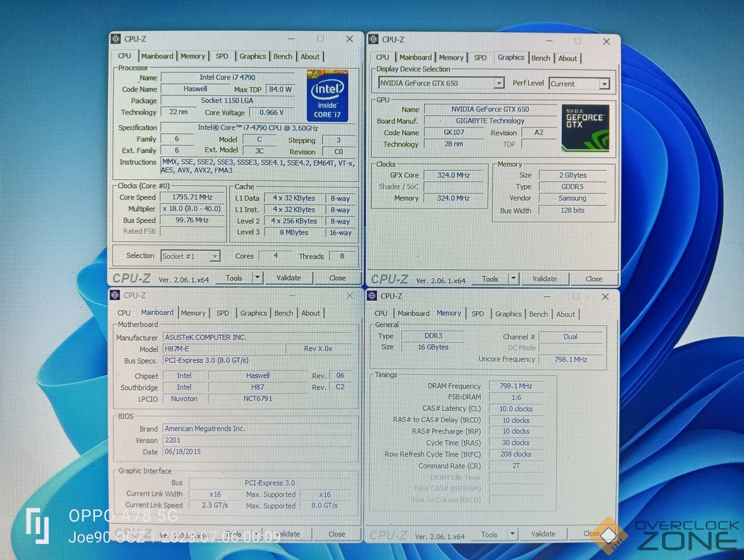Screen dimensions: 744x560
Task: Expand Tools arrow in the Graphics window
Action: point(513,279)
